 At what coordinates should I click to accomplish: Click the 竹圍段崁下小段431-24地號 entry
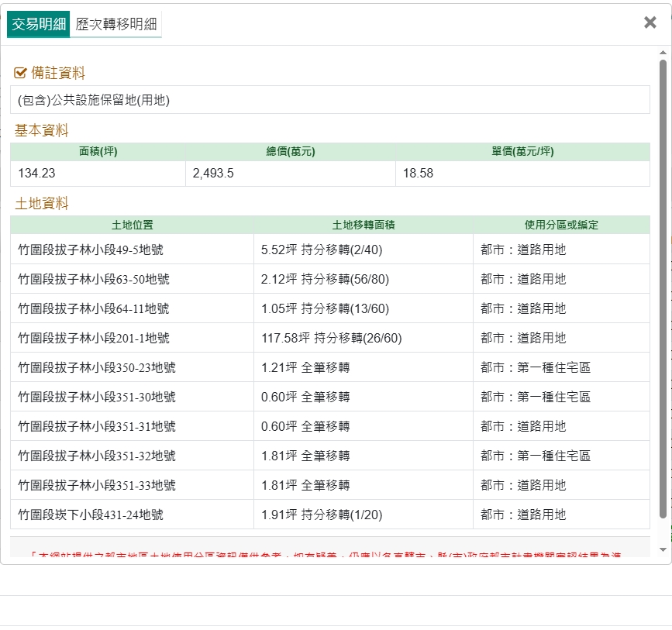91,515
